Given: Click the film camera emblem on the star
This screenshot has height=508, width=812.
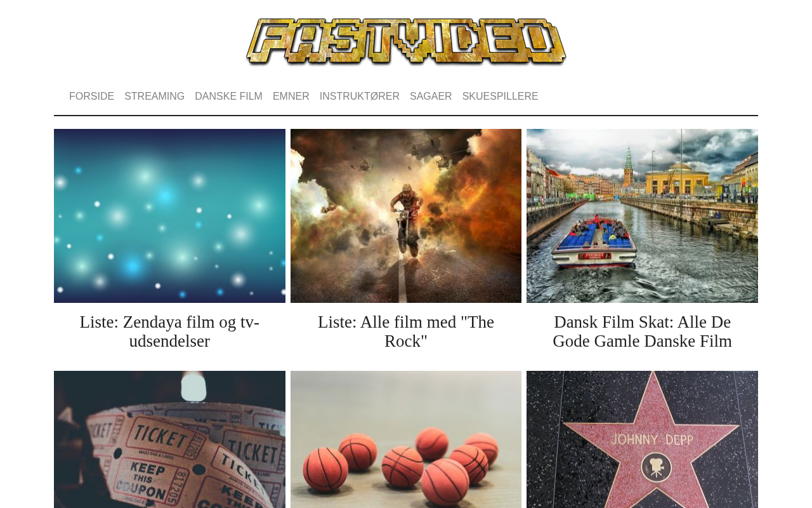Looking at the screenshot, I should point(652,468).
